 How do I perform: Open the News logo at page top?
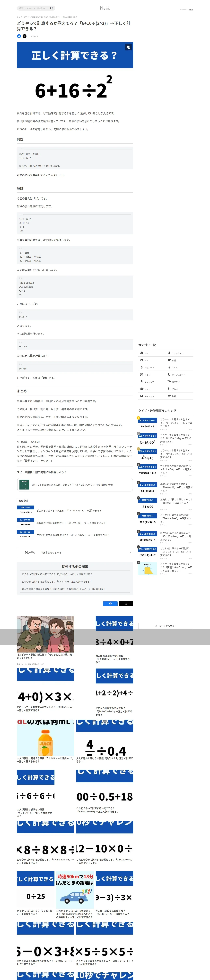click(105, 8)
